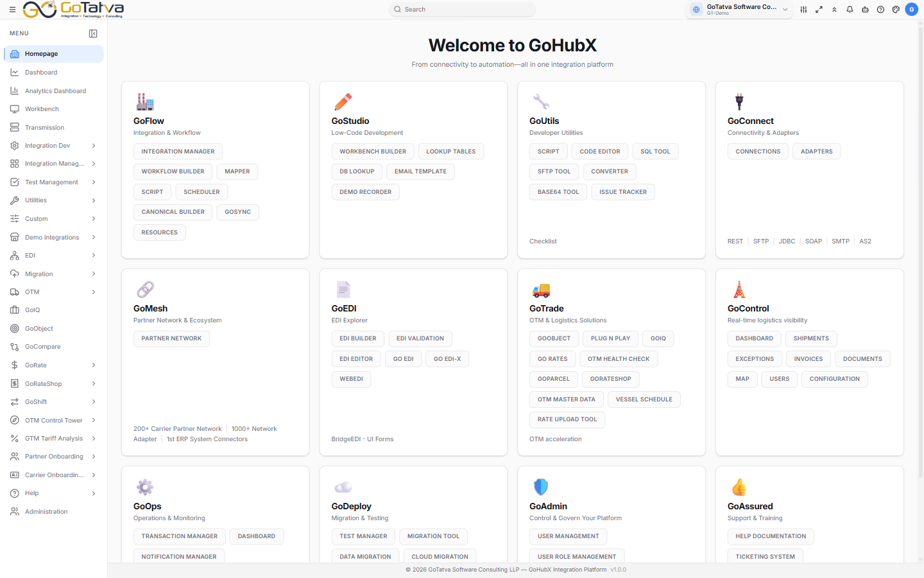The width and height of the screenshot is (924, 578).
Task: Click the GoTrade truck icon
Action: (541, 290)
